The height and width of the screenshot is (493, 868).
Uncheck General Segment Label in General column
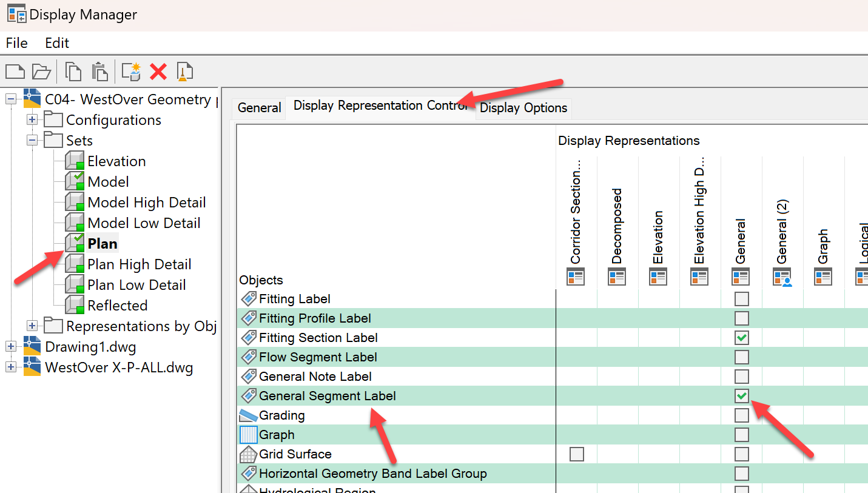741,395
